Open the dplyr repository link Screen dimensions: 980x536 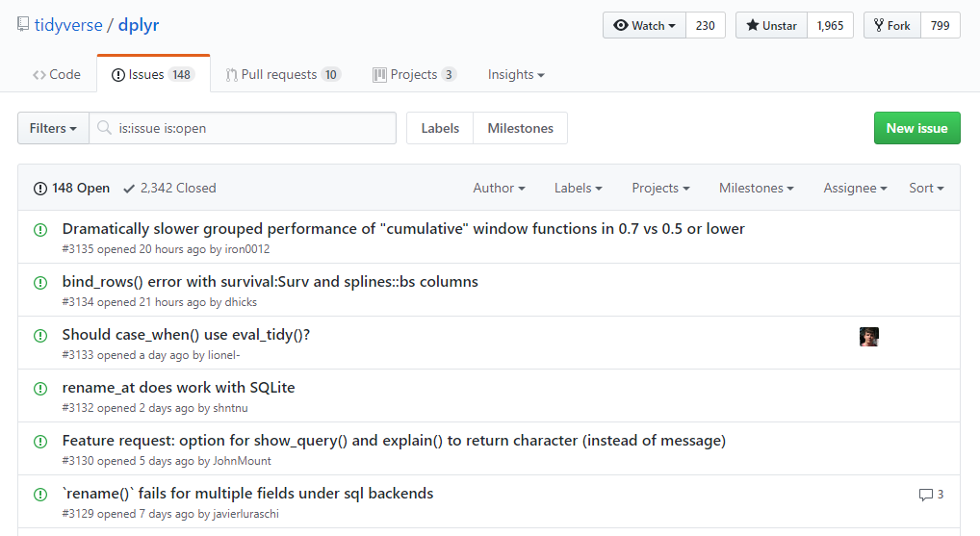(x=139, y=25)
